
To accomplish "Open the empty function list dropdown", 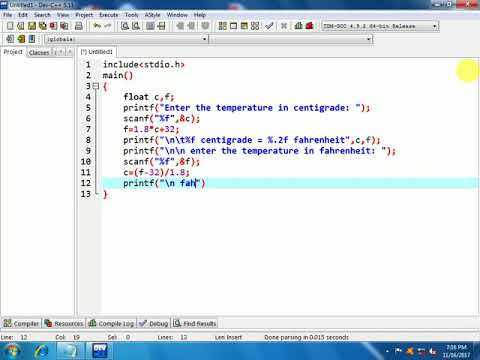I will coord(368,39).
